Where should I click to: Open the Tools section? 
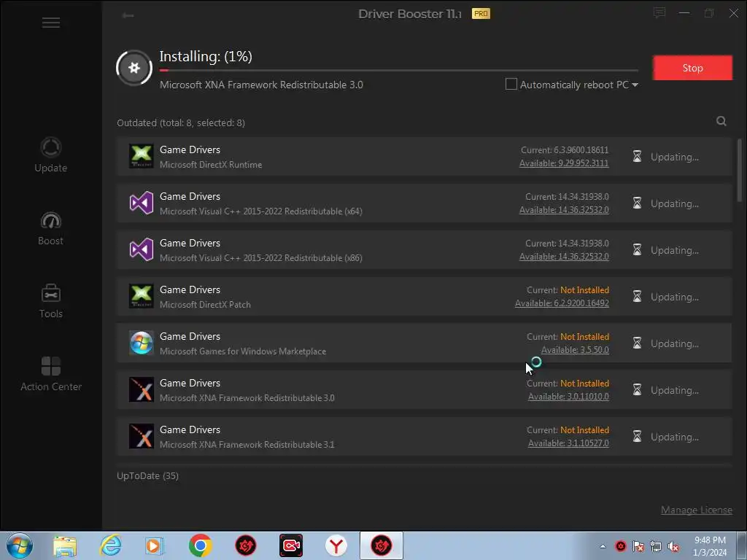click(x=51, y=301)
